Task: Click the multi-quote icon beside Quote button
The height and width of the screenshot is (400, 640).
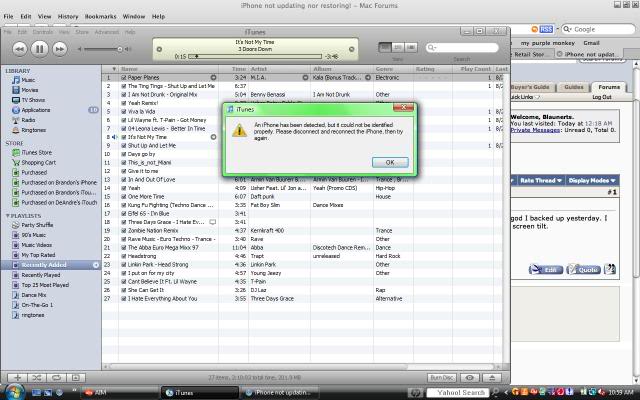Action: pos(609,269)
